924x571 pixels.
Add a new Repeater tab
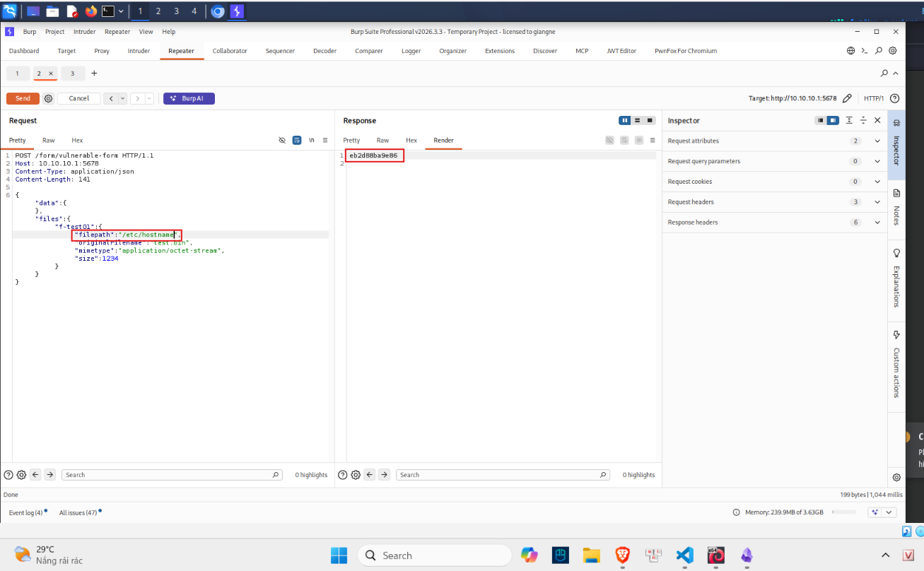94,73
